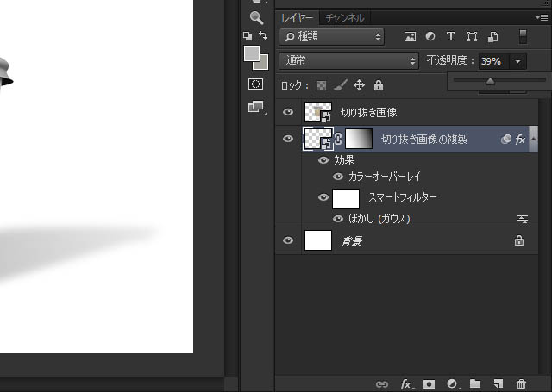Click the gradient layer mask thumbnail

tap(359, 139)
